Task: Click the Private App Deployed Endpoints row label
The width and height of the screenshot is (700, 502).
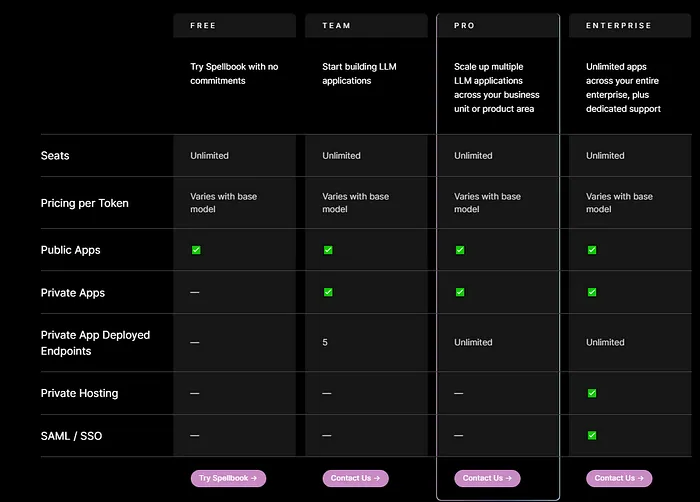Action: pos(95,343)
